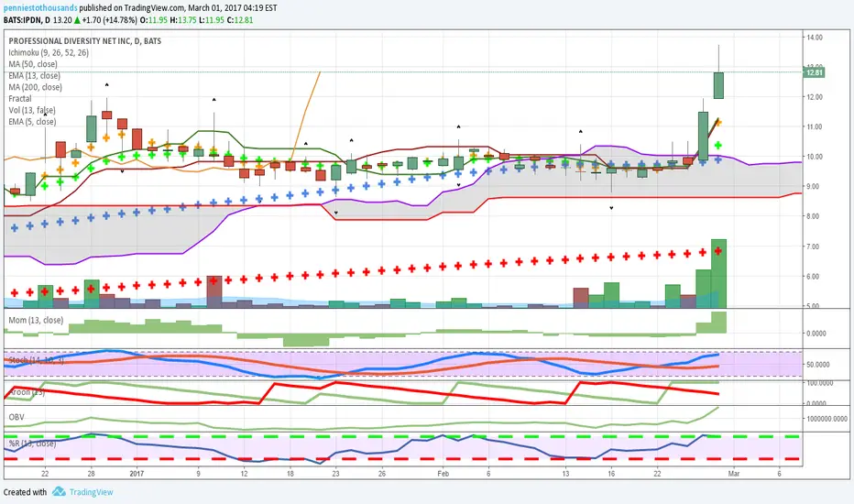Select the %R (13, close) pane label

click(x=32, y=444)
